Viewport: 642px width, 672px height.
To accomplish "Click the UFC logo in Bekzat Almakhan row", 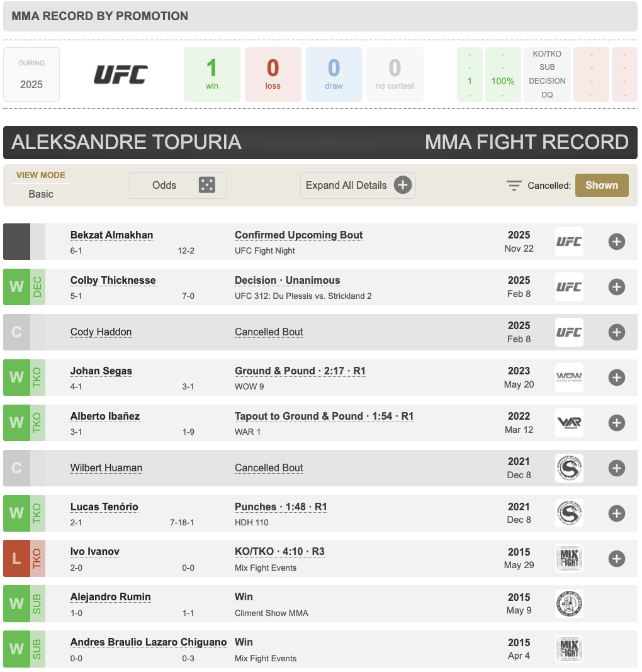I will 569,242.
